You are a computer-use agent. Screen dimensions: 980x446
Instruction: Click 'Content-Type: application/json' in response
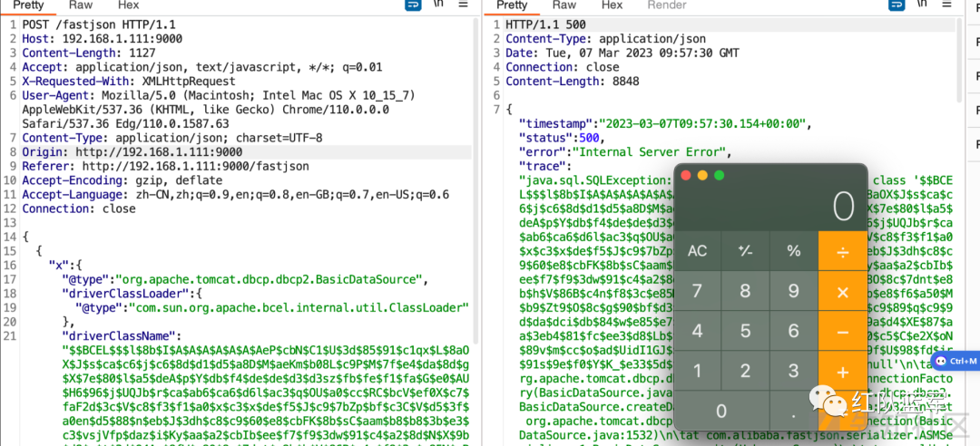pyautogui.click(x=605, y=39)
